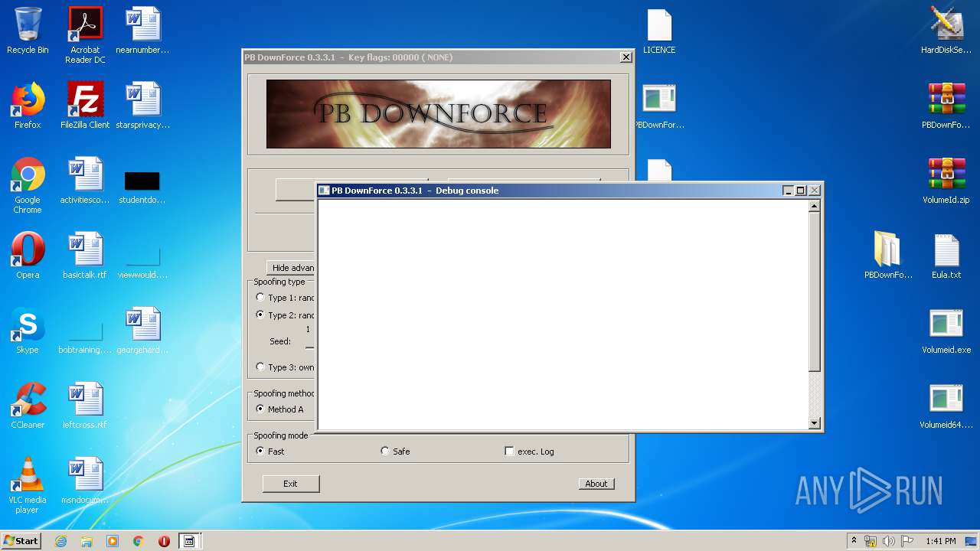The width and height of the screenshot is (980, 551).
Task: Select Volumeid.exe desktop icon
Action: [946, 331]
